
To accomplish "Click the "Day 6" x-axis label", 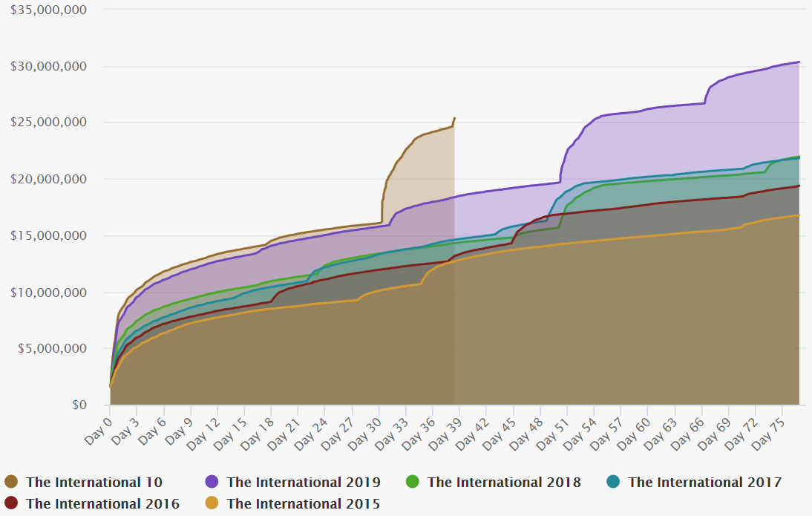I will (152, 431).
